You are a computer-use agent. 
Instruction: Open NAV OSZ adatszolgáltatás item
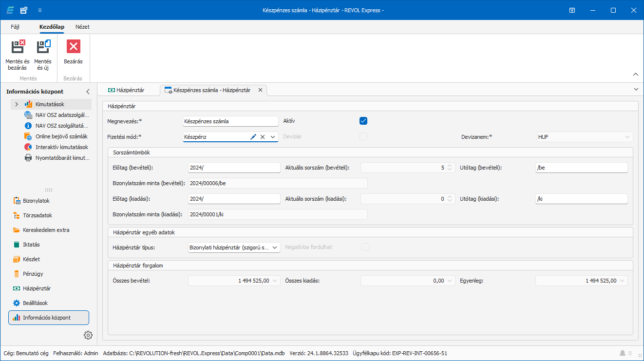point(62,115)
